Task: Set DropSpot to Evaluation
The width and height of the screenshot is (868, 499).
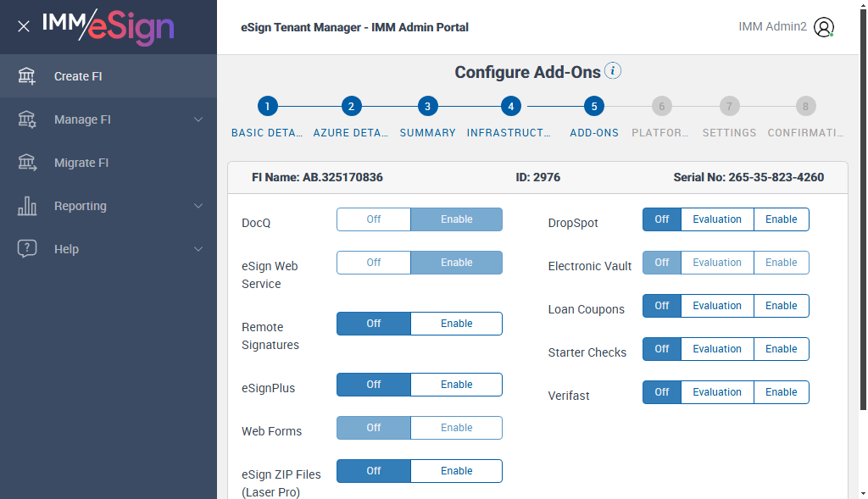Action: (717, 219)
